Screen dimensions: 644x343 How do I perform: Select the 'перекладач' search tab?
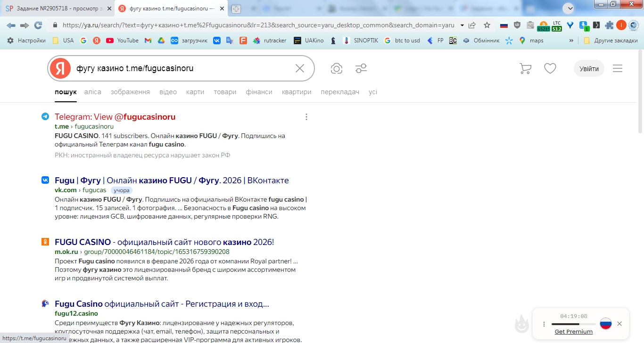pos(340,92)
